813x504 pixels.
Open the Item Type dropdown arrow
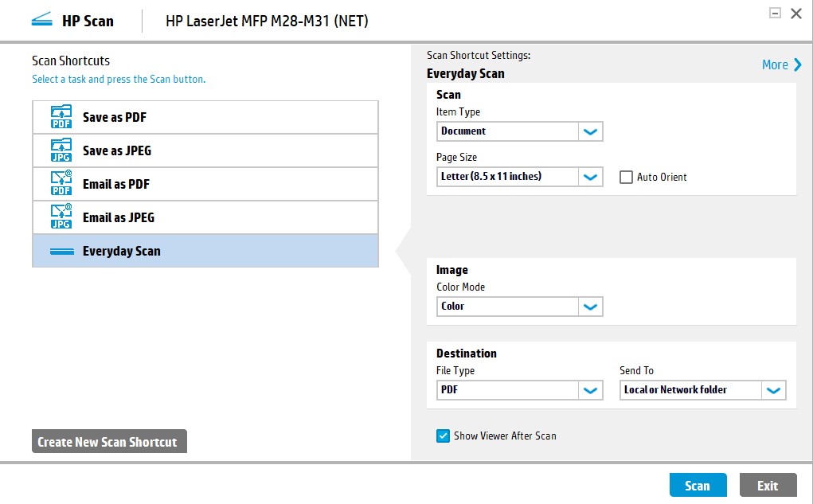590,131
